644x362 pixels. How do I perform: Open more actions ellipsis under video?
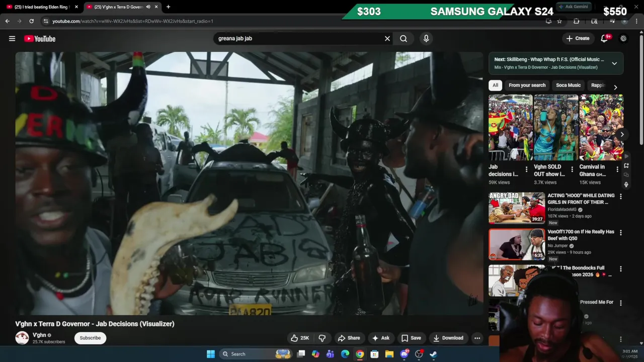[477, 338]
